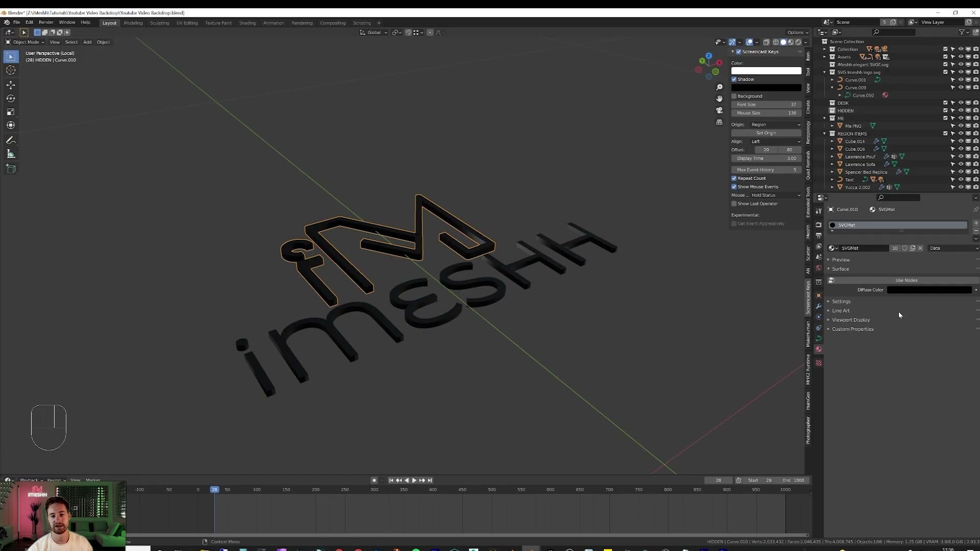Switch to the Modeling workspace tab
980x551 pixels.
[x=133, y=23]
